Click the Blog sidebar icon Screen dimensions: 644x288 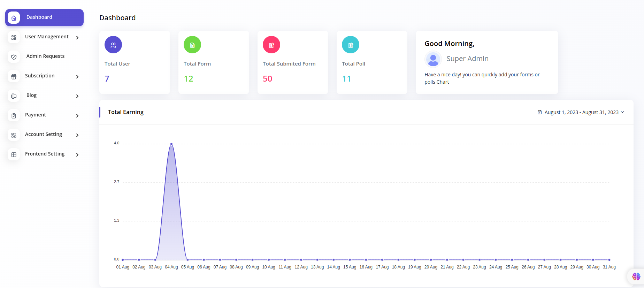[14, 96]
